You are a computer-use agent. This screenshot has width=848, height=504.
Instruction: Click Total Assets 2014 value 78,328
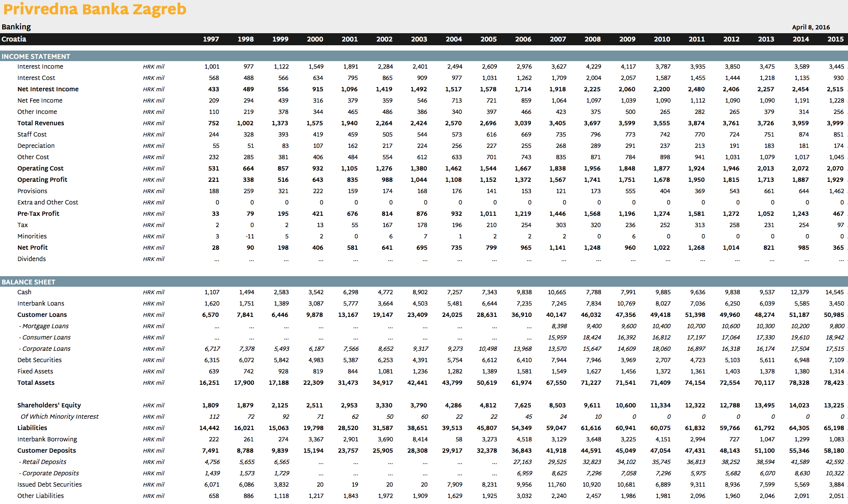click(x=799, y=383)
